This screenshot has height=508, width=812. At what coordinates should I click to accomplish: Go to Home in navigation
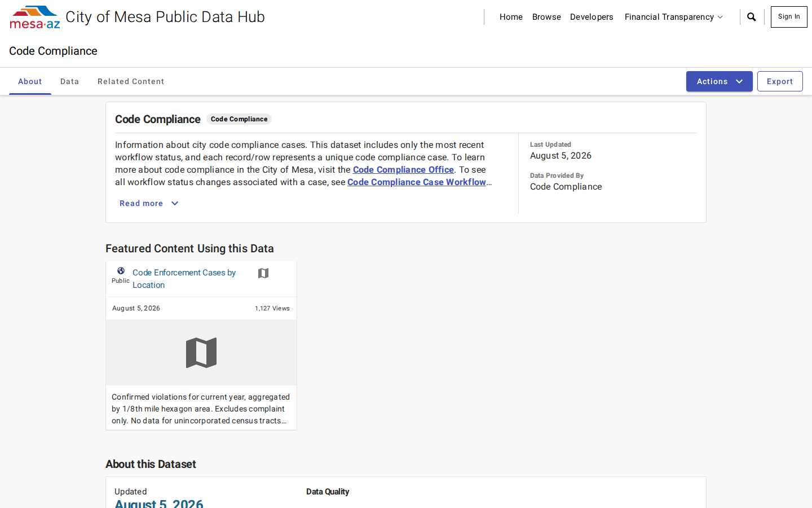[x=511, y=17]
